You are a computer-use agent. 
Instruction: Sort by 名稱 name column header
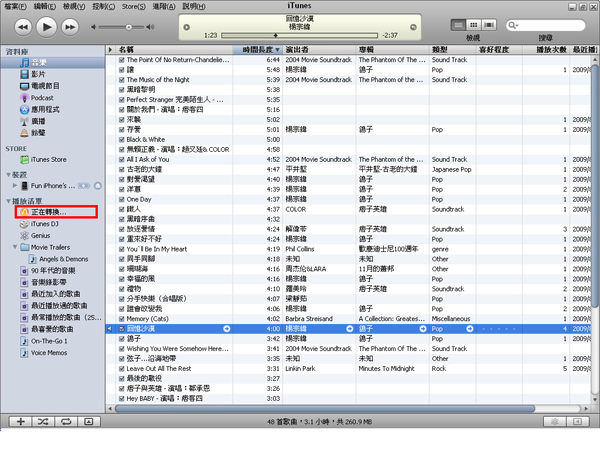coord(174,50)
